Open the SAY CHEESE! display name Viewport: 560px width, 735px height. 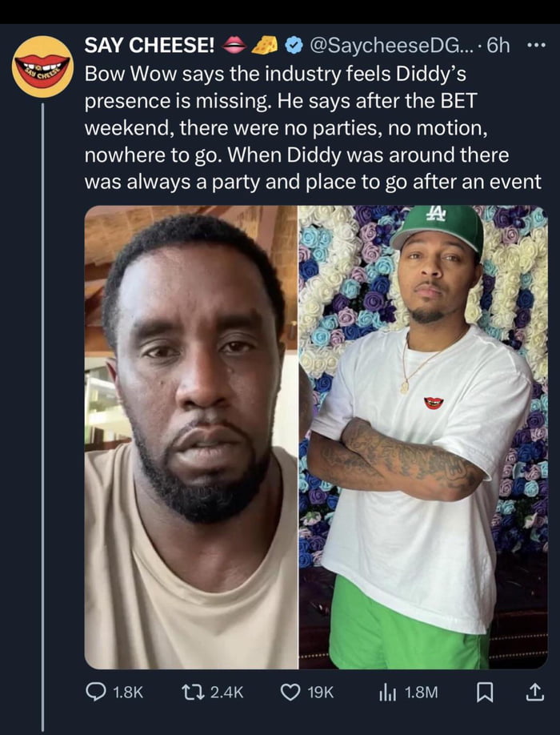(x=144, y=46)
